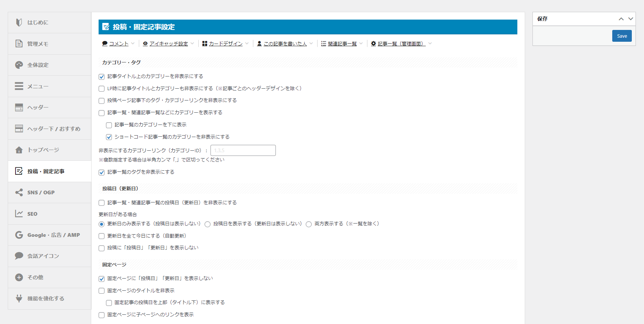Click the share icon beside SNS / OGP
This screenshot has height=324, width=644.
click(x=19, y=192)
